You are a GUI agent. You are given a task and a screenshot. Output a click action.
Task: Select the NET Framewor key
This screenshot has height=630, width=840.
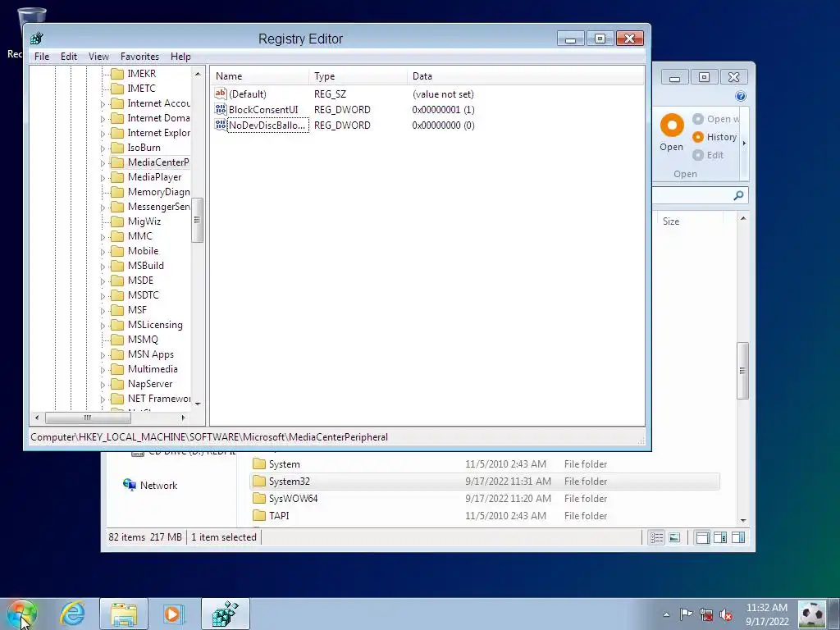click(158, 398)
